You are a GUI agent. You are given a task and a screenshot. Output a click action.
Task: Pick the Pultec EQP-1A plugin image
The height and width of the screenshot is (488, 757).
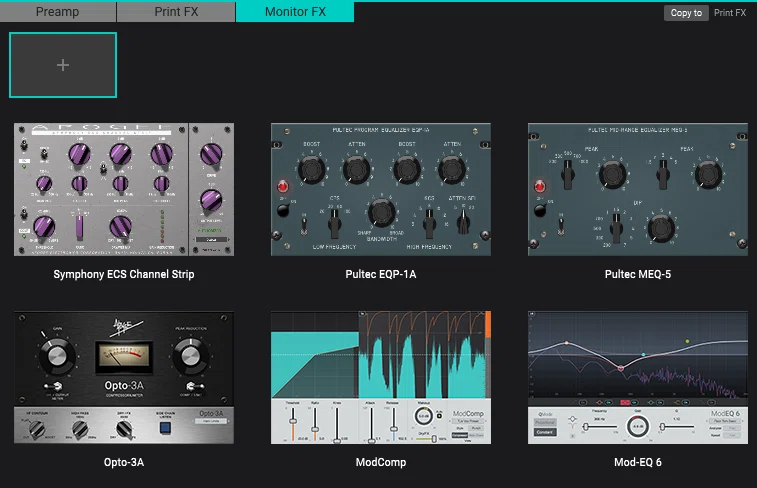(381, 189)
